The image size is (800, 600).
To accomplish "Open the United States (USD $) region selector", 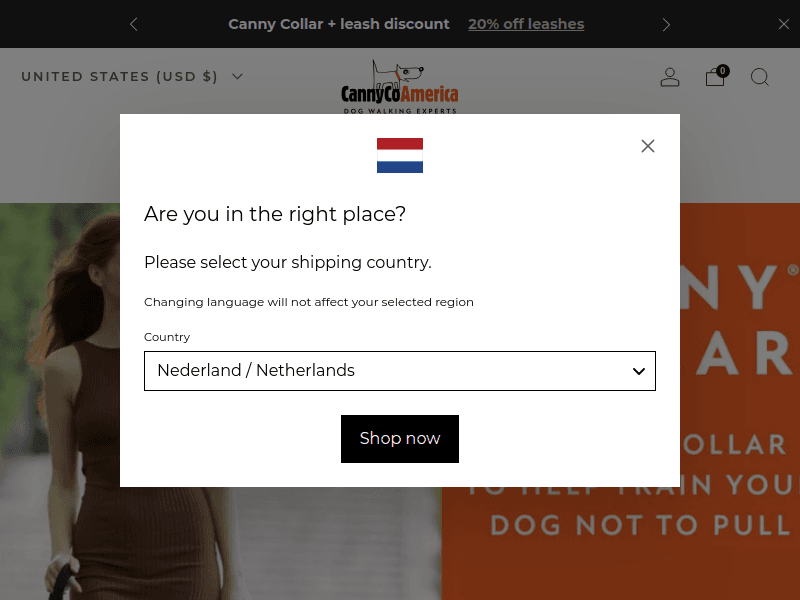I will pos(131,76).
